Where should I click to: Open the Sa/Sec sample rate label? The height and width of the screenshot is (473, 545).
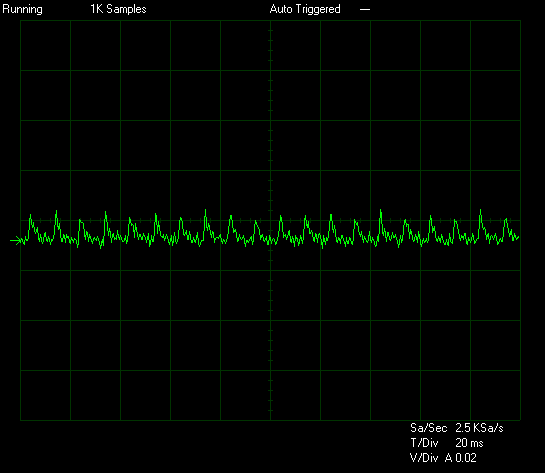428,428
